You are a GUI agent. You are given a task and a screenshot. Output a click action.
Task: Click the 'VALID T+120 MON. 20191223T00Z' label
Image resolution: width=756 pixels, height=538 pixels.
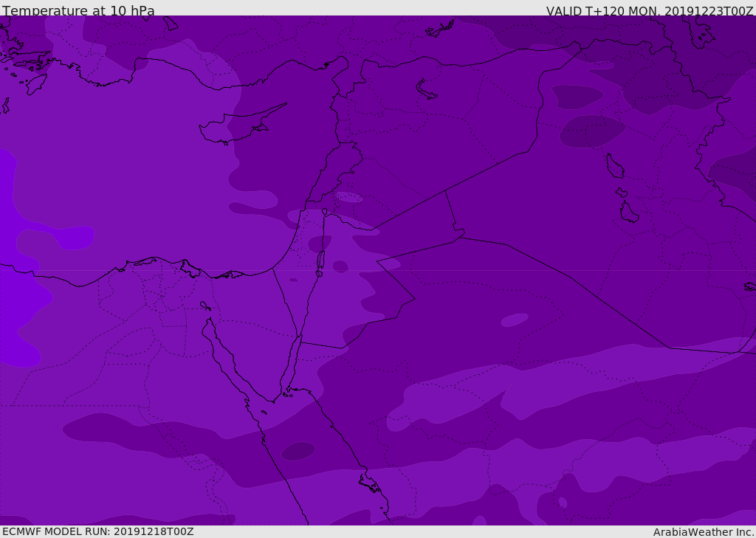click(650, 10)
